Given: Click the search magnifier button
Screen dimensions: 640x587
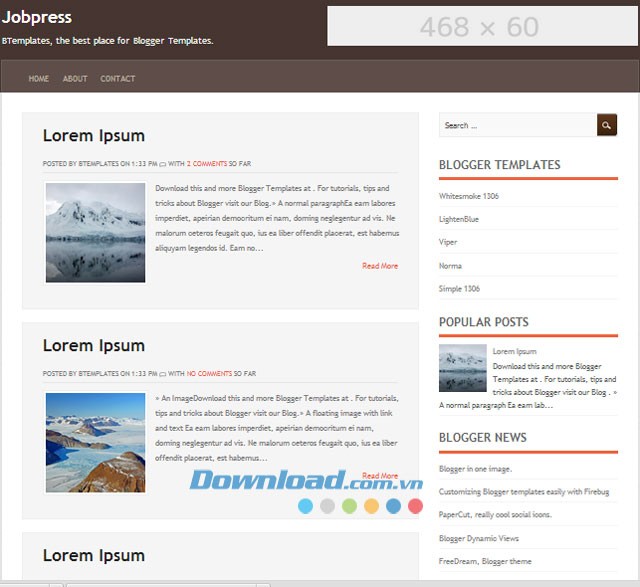Looking at the screenshot, I should tap(606, 125).
